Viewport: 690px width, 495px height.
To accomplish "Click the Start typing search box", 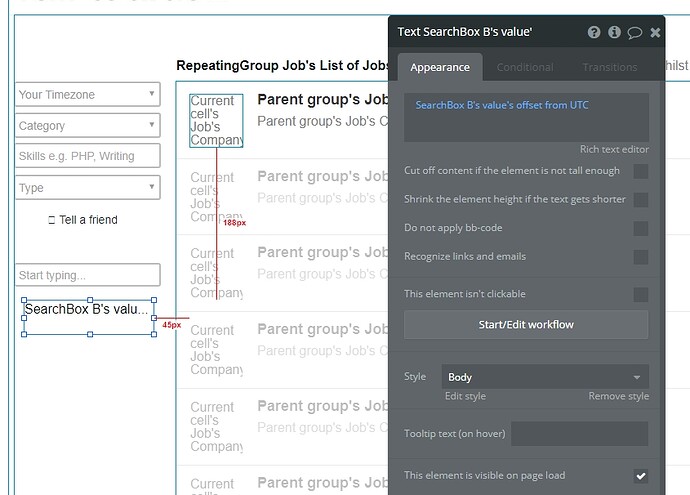I will click(88, 275).
